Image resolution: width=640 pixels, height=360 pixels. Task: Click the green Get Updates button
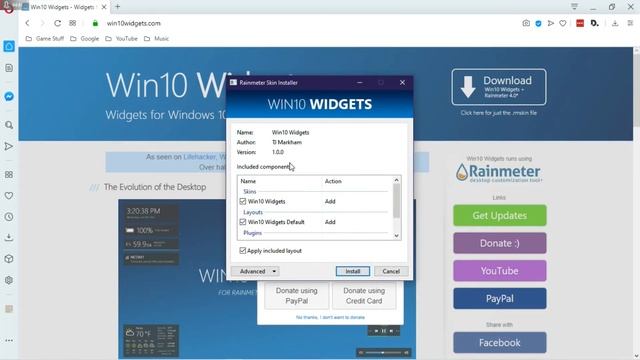coord(500,216)
